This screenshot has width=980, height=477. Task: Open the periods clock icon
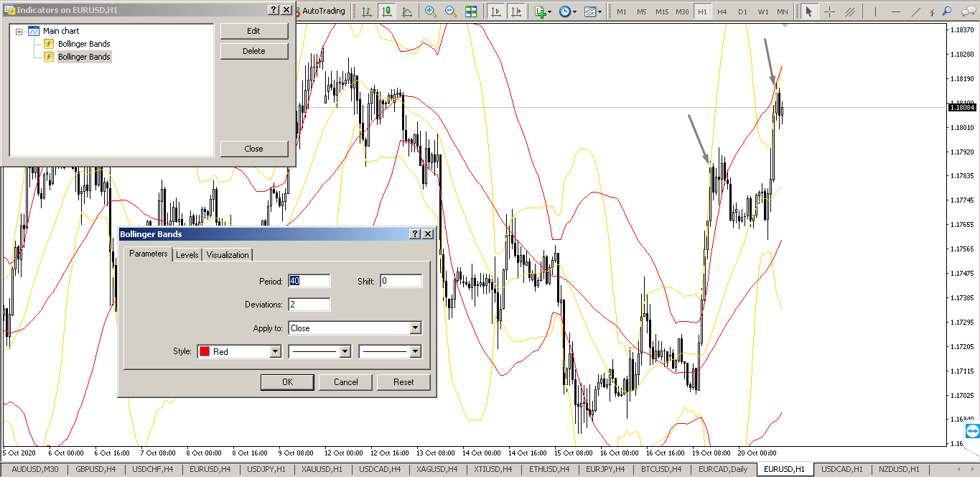coord(565,11)
